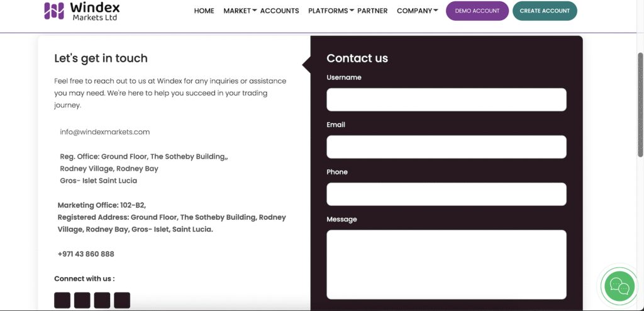Screen dimensions: 644x311
Task: Click the page vertical scrollbar thumb
Action: 640,105
